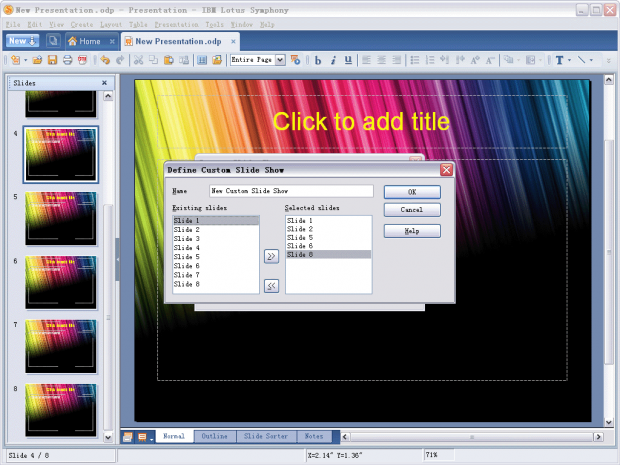Viewport: 620px width, 465px height.
Task: Add slide with the >> arrow button
Action: tap(271, 256)
